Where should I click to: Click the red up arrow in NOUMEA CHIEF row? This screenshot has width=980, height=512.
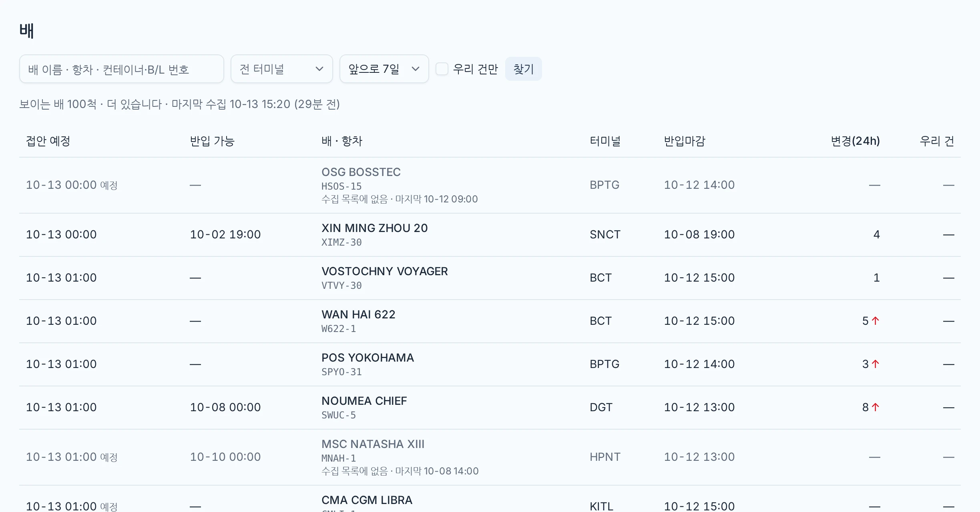pos(876,407)
